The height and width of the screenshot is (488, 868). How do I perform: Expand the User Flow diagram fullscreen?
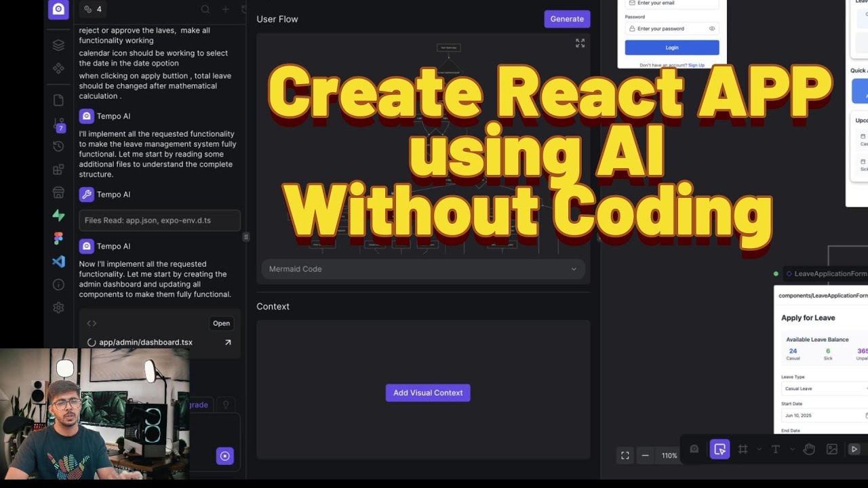(x=580, y=43)
